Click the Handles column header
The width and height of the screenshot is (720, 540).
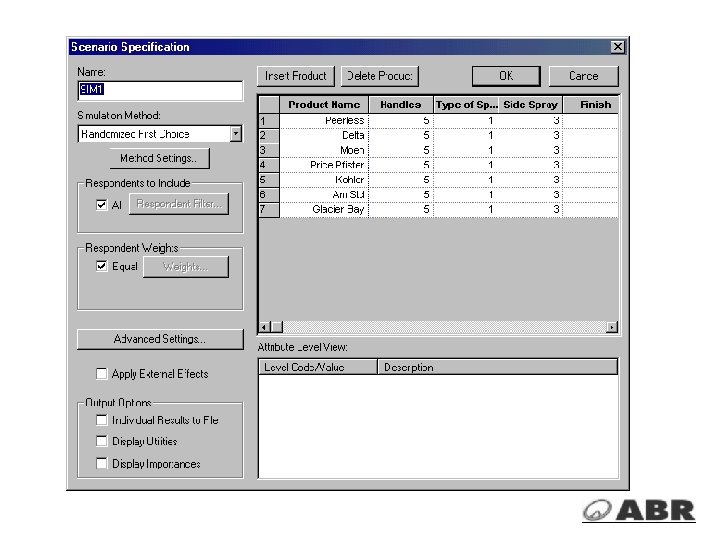click(401, 105)
